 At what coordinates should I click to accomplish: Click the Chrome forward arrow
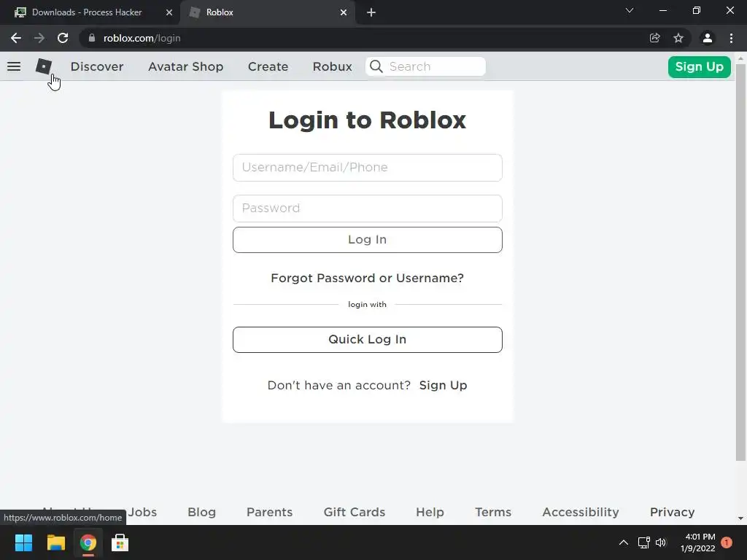(39, 38)
